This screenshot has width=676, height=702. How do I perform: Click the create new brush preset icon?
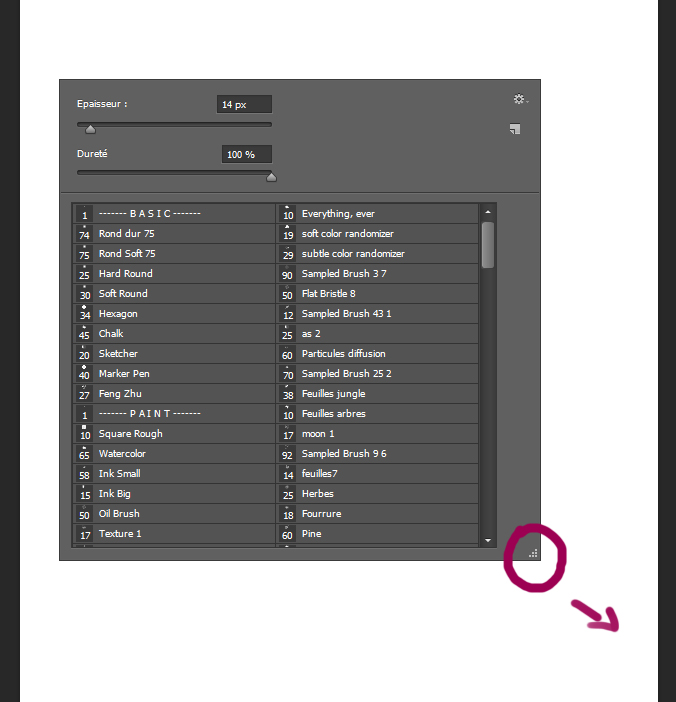point(515,129)
